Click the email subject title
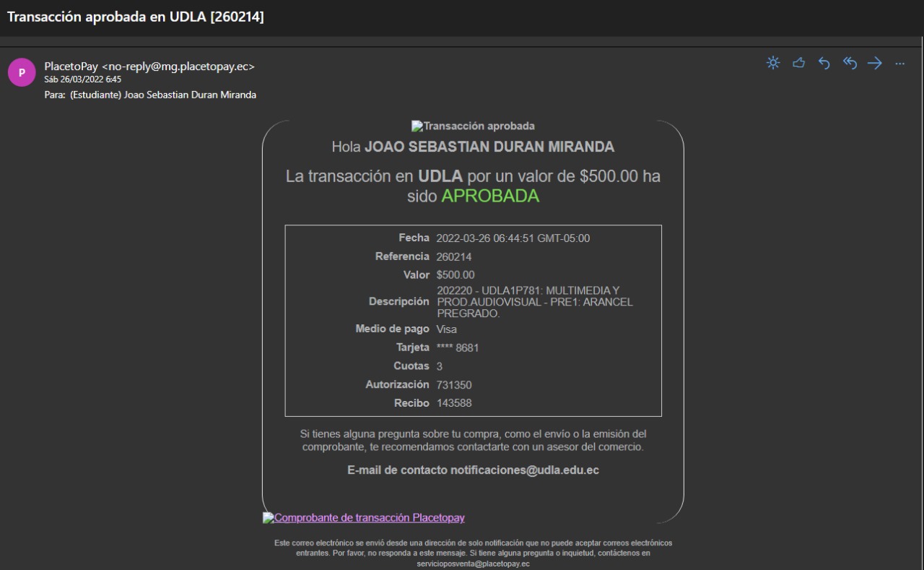This screenshot has height=570, width=924. click(136, 17)
